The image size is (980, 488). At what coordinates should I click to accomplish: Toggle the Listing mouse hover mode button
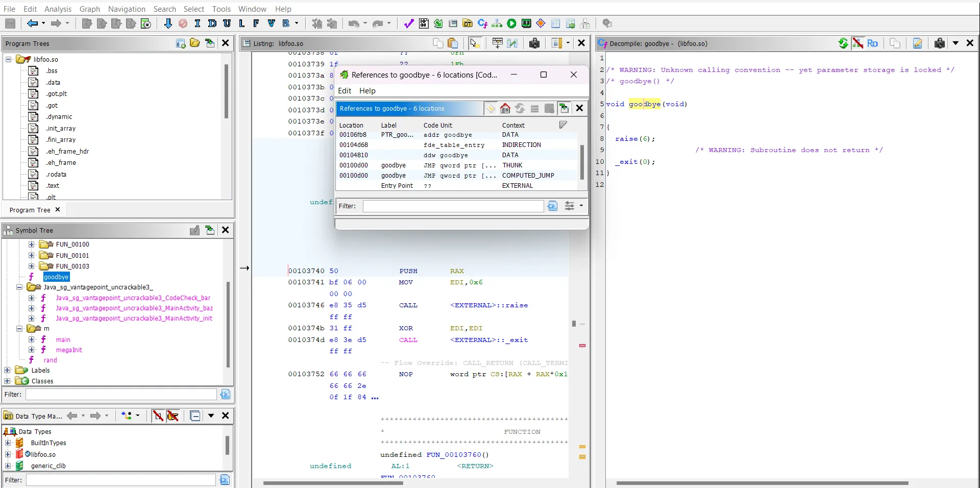pos(475,43)
